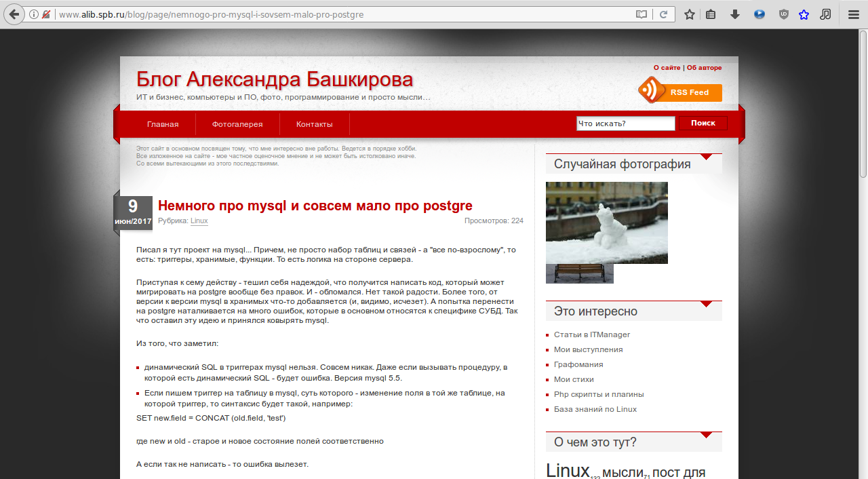Click the Это интересно heading
Viewport: 868px width, 479px height.
coord(595,311)
